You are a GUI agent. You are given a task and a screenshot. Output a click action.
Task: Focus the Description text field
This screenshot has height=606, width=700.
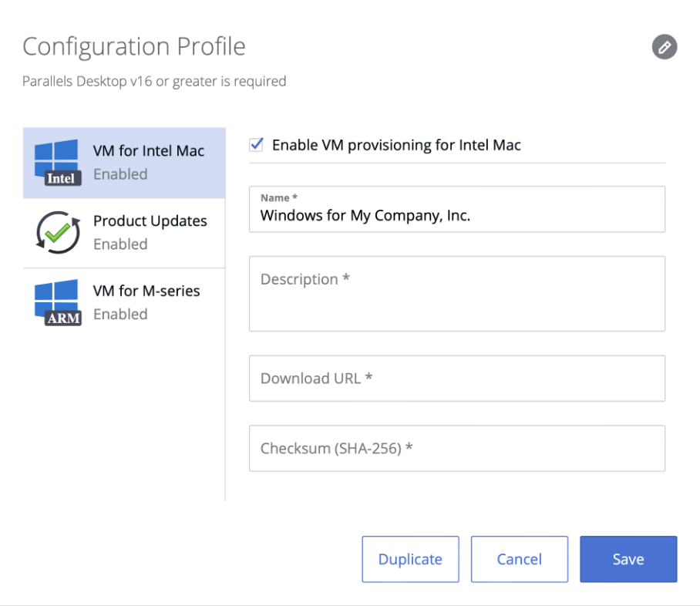457,293
